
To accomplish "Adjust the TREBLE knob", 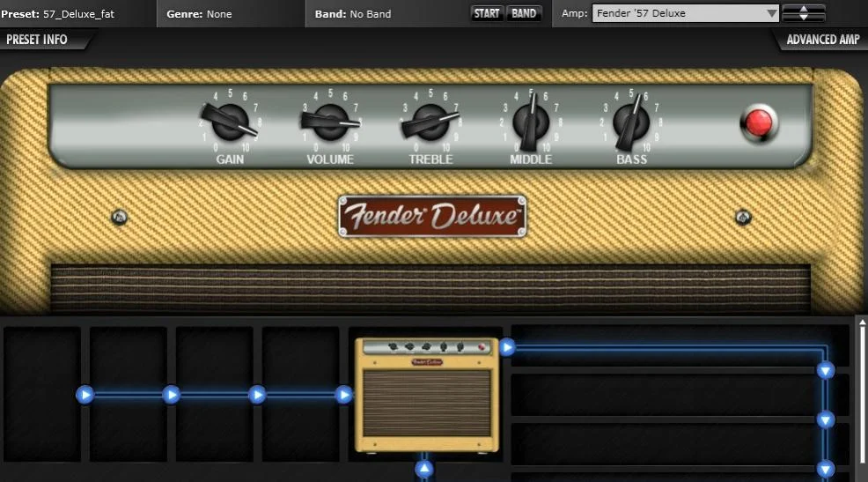I will [430, 122].
